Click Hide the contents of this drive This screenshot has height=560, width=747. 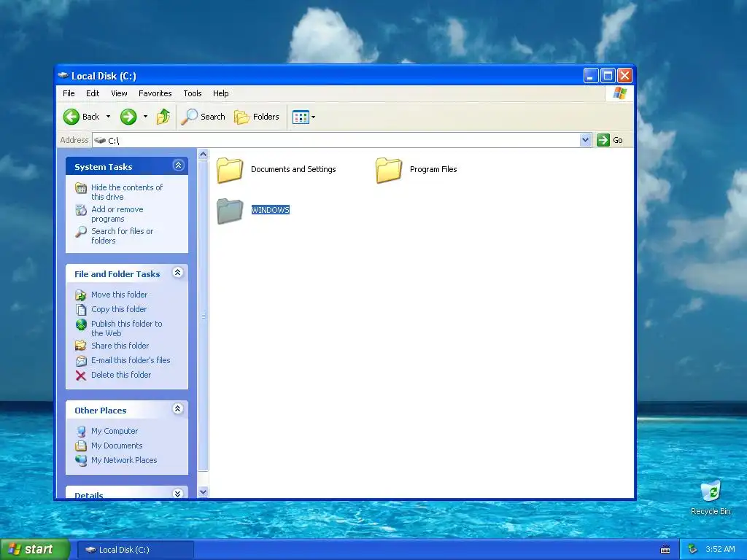(x=127, y=192)
